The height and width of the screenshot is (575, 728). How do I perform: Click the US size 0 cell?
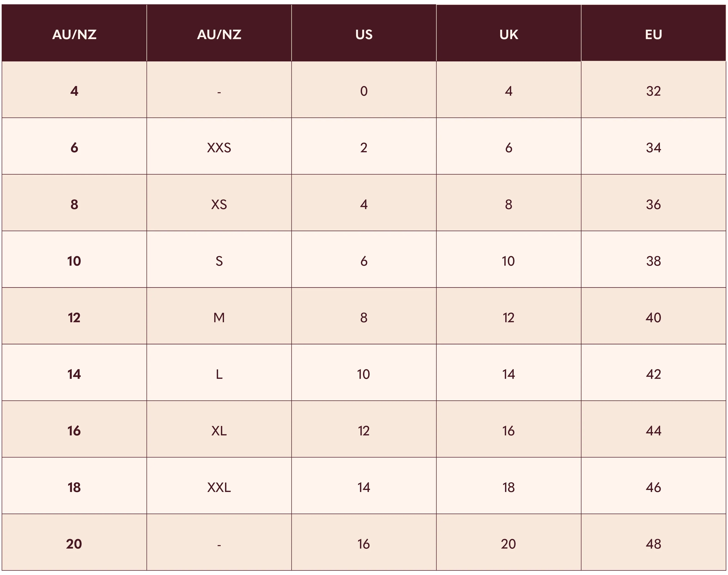coord(364,91)
